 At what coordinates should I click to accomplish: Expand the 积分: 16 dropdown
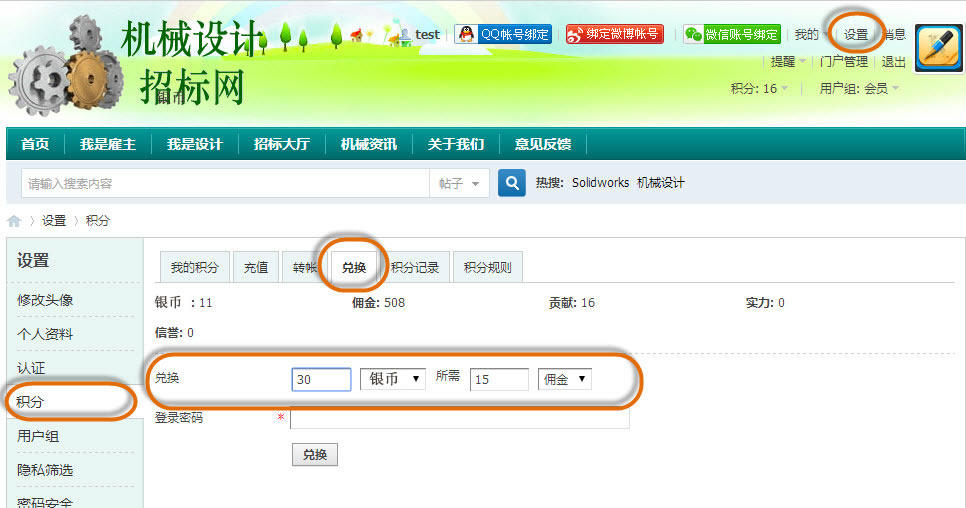(x=759, y=89)
